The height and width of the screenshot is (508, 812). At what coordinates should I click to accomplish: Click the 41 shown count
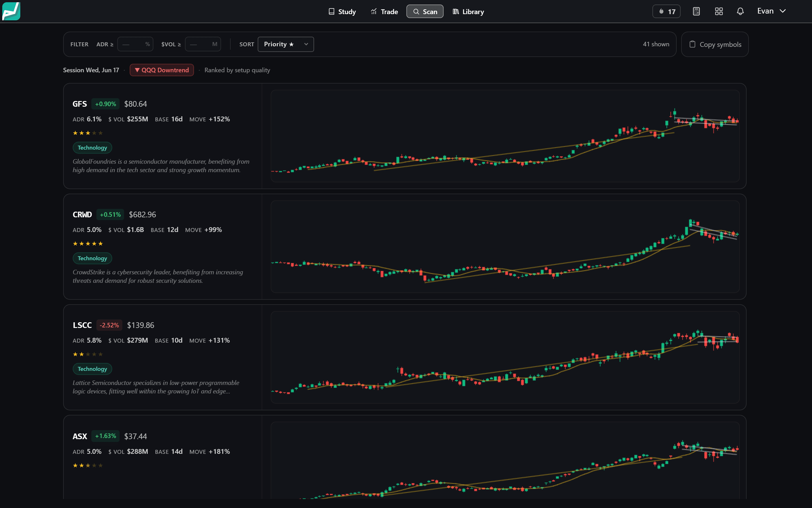click(x=656, y=44)
